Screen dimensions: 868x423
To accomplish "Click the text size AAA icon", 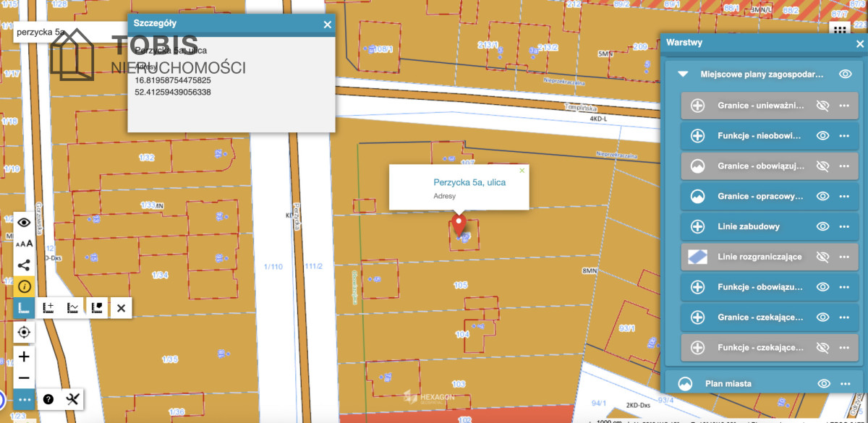I will (x=24, y=244).
